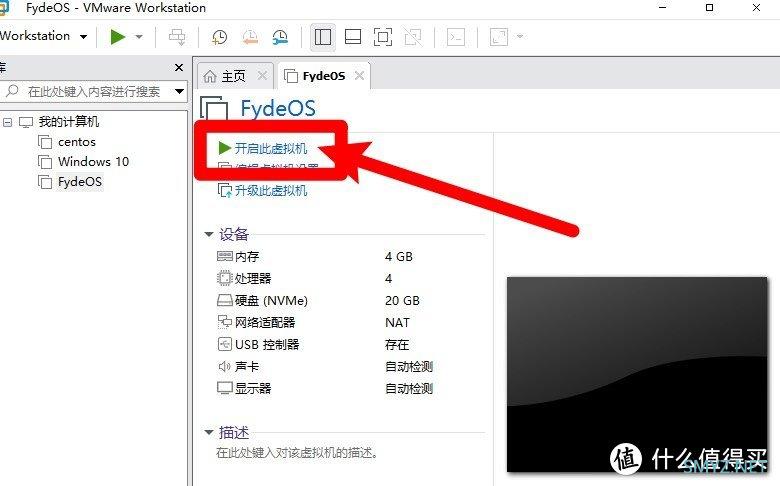Toggle the library sidebar view icon
Screen dimensions: 780x486
click(323, 37)
